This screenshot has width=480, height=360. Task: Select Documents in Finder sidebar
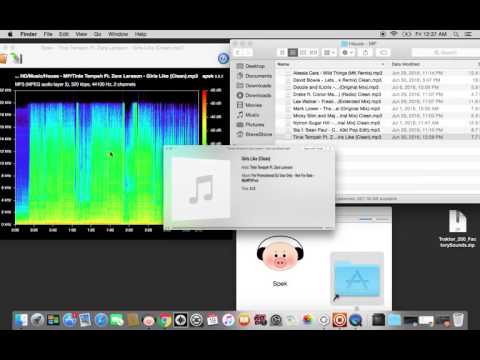click(x=258, y=76)
